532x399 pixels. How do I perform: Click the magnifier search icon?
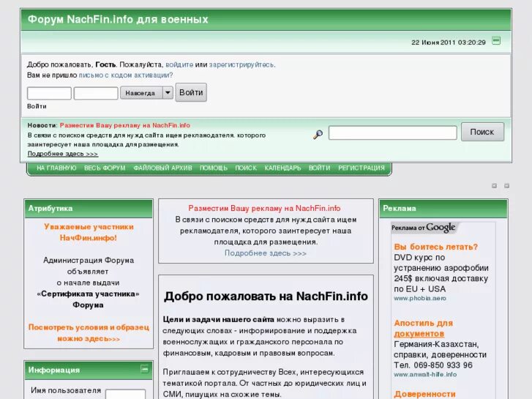(318, 135)
